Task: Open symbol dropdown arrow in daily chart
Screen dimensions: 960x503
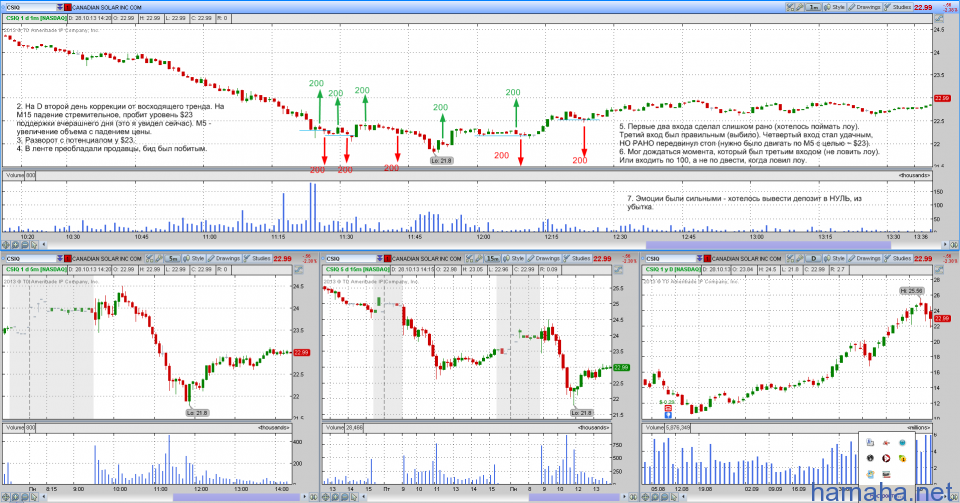Action: 700,259
